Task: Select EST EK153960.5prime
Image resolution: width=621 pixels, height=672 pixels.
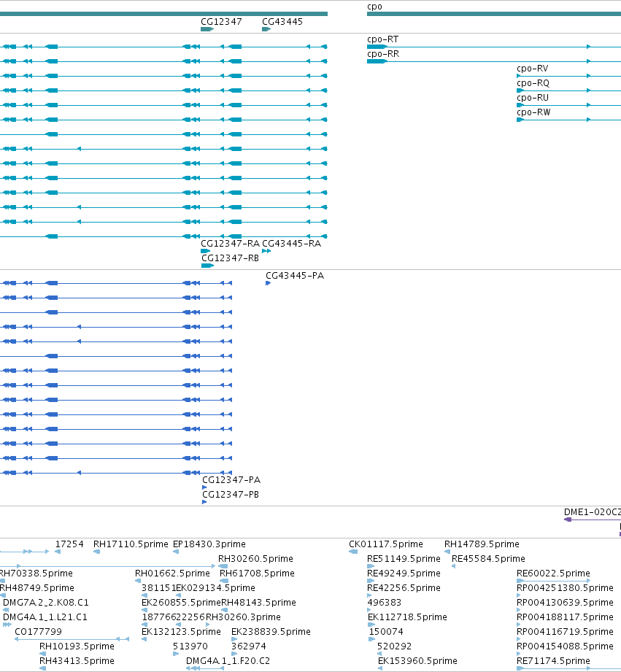Action: [x=418, y=661]
